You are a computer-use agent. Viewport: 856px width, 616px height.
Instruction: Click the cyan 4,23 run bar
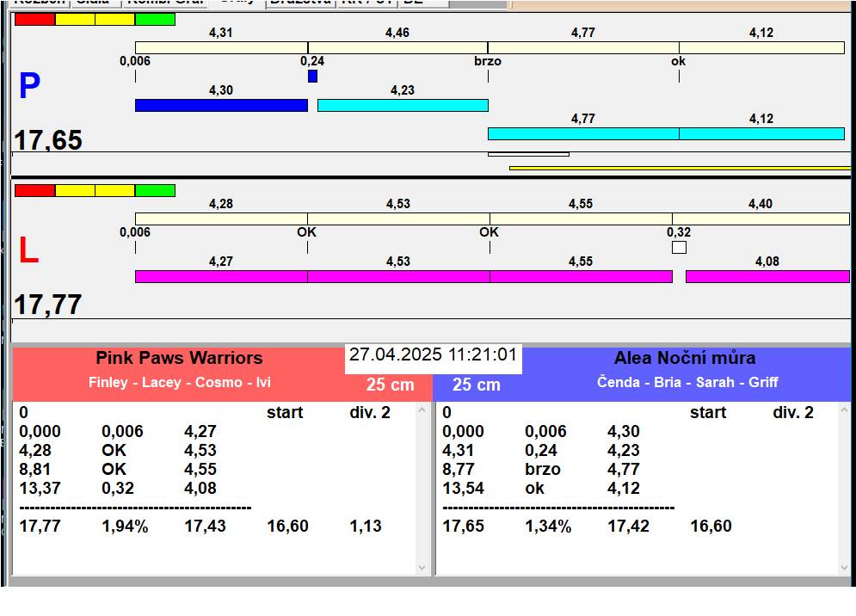pos(403,105)
